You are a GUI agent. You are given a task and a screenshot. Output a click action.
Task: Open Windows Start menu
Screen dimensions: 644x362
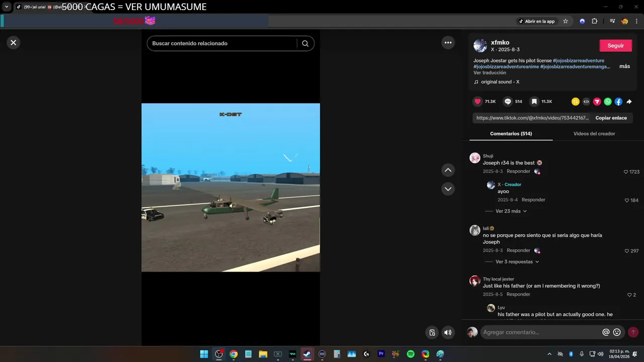(x=204, y=354)
